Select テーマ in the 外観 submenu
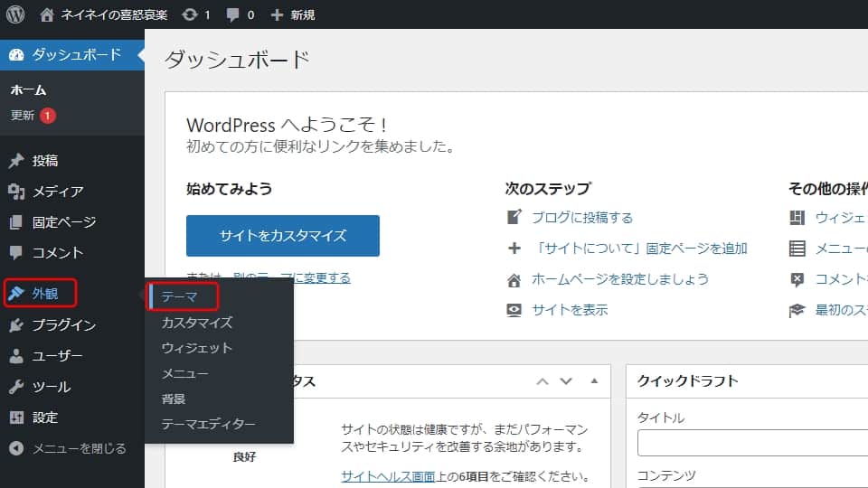This screenshot has height=488, width=868. (180, 296)
